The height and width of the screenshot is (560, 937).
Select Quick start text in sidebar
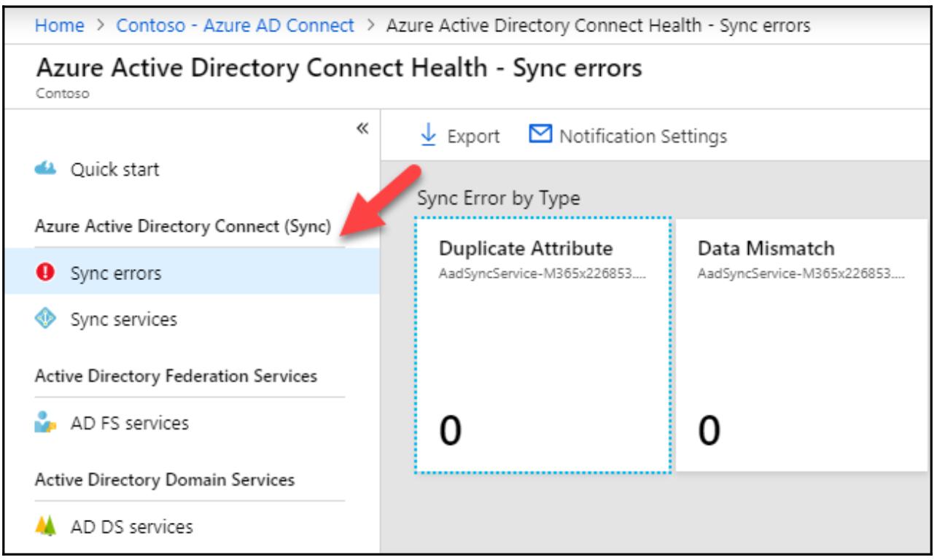point(114,170)
